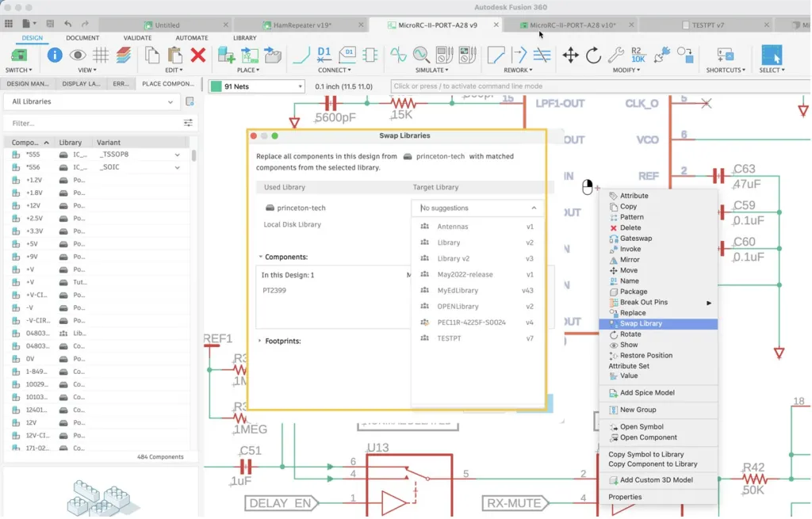The height and width of the screenshot is (519, 812).
Task: Select OPENLibrary in the target list
Action: tap(477, 307)
